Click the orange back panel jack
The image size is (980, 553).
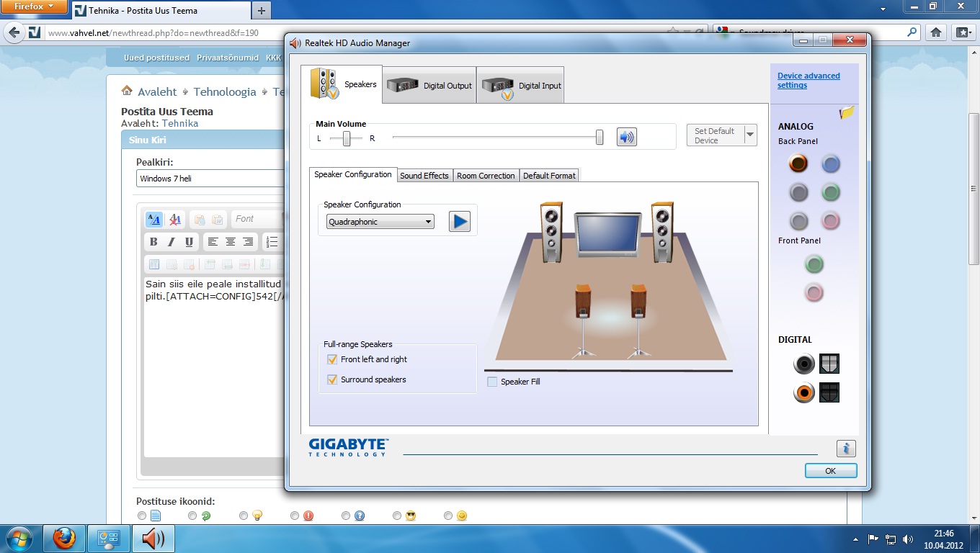[x=798, y=163]
